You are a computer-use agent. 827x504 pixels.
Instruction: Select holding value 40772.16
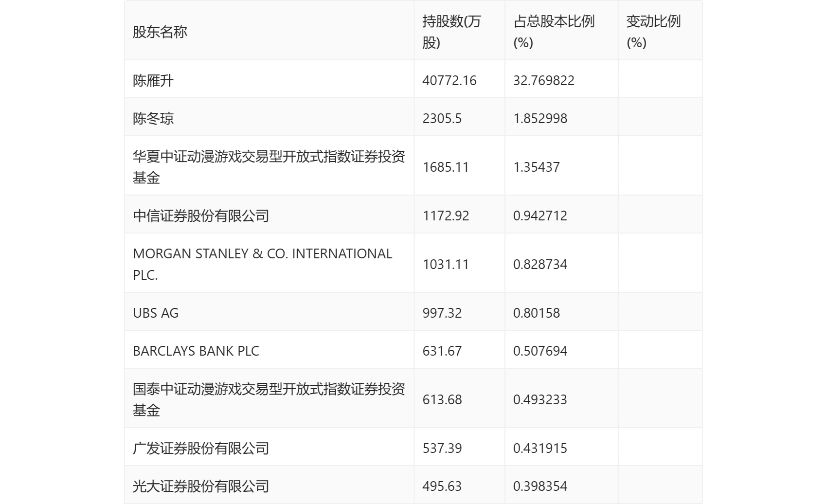pyautogui.click(x=449, y=80)
